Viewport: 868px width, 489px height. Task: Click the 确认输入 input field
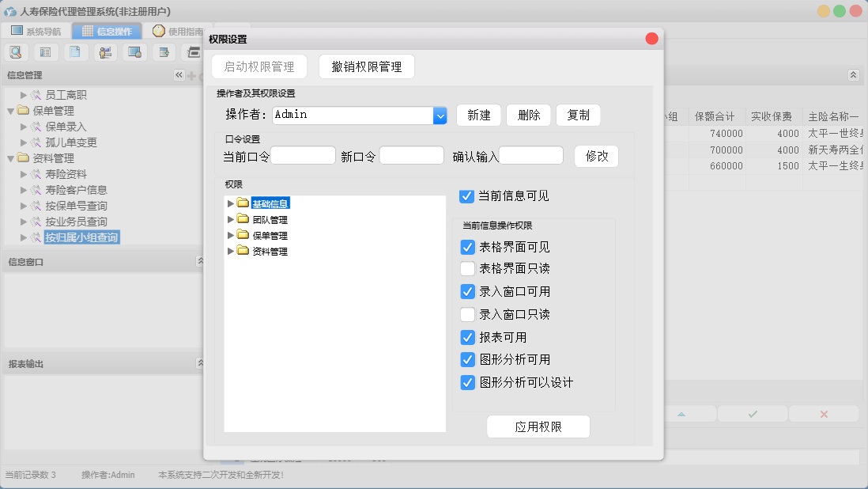coord(531,156)
